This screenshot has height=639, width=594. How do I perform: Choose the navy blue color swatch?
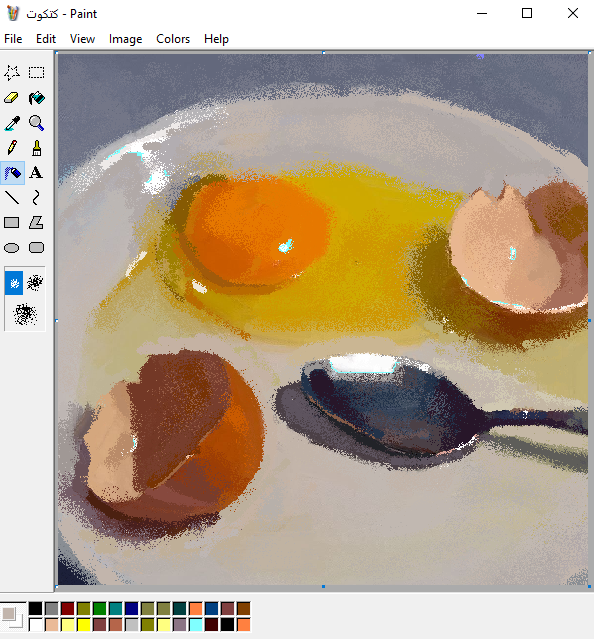pos(132,609)
